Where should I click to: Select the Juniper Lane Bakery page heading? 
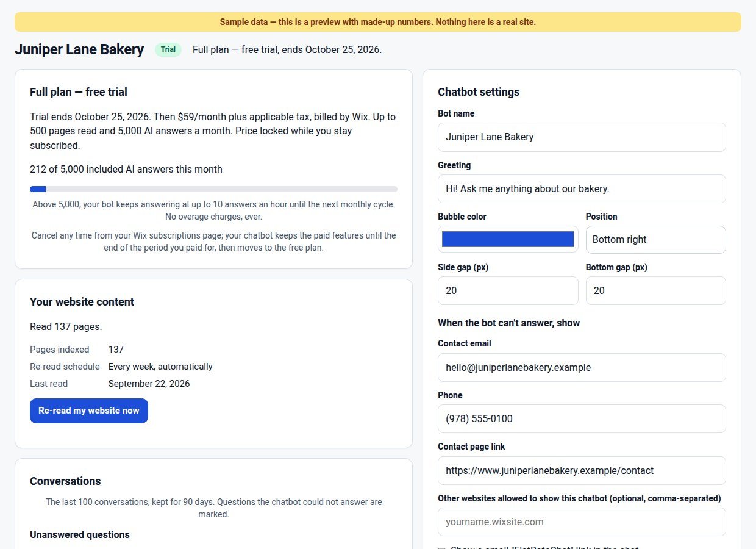pyautogui.click(x=79, y=49)
